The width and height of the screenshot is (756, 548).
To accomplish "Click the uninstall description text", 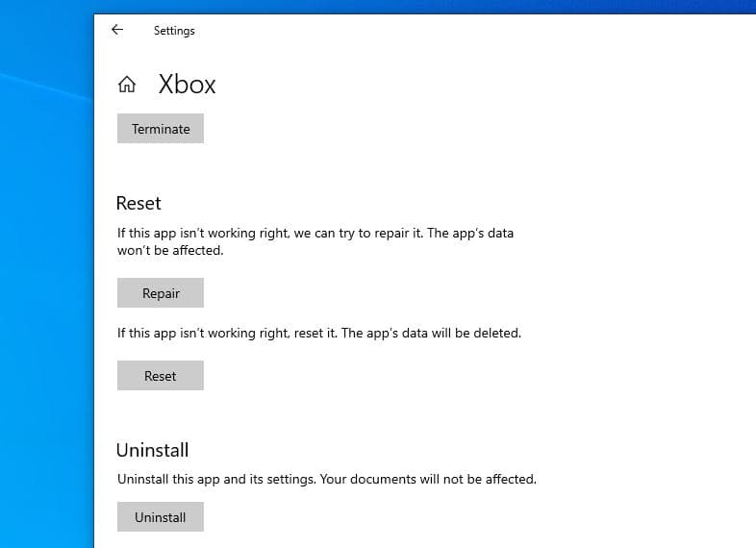I will point(326,479).
